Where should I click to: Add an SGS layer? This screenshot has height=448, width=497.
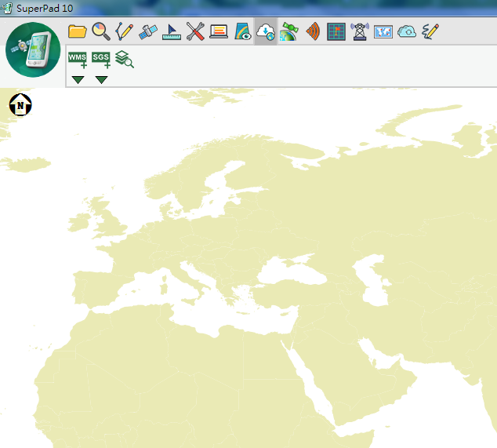click(101, 60)
